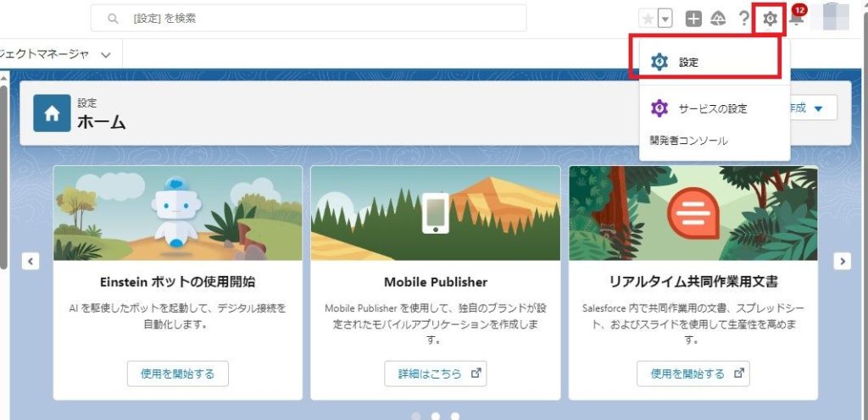The width and height of the screenshot is (868, 420).
Task: Click the Mobile Publisher card heading
Action: (436, 282)
